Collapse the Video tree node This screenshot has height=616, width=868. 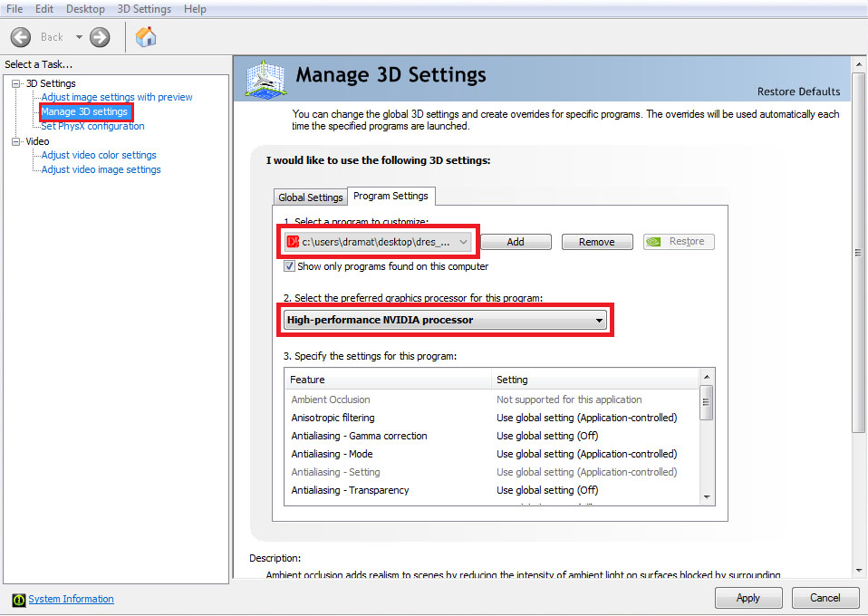(15, 141)
